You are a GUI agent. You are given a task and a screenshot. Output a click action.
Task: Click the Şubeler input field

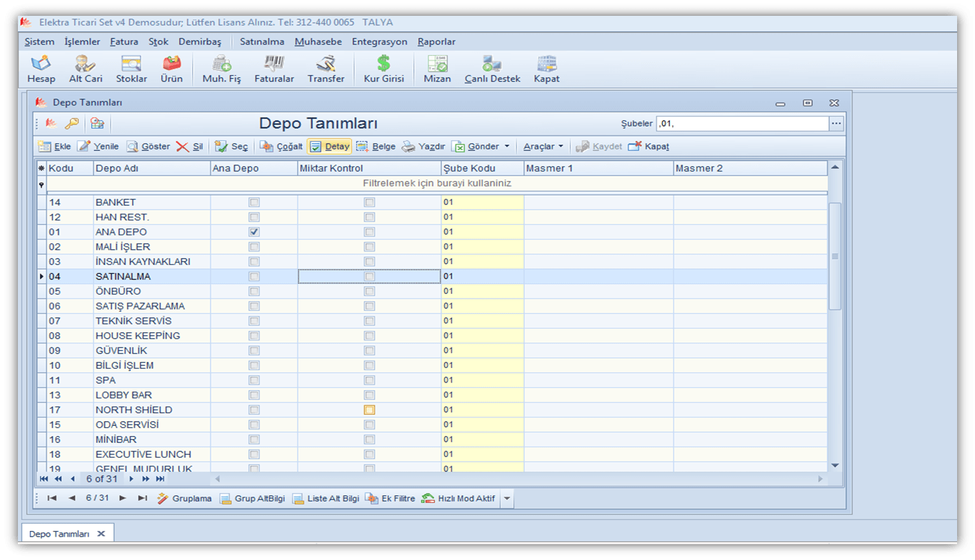click(742, 124)
